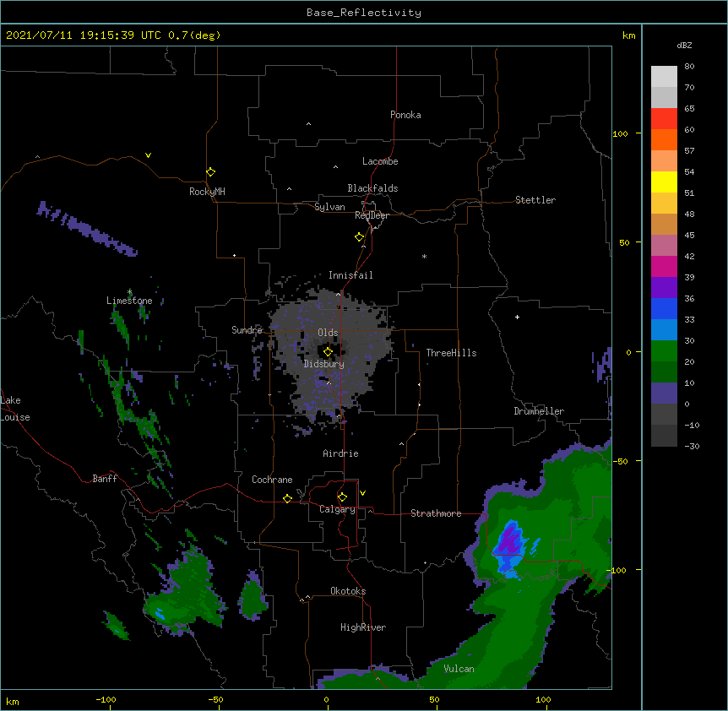Click the dBZ legend heading
This screenshot has height=711, width=728.
point(684,45)
